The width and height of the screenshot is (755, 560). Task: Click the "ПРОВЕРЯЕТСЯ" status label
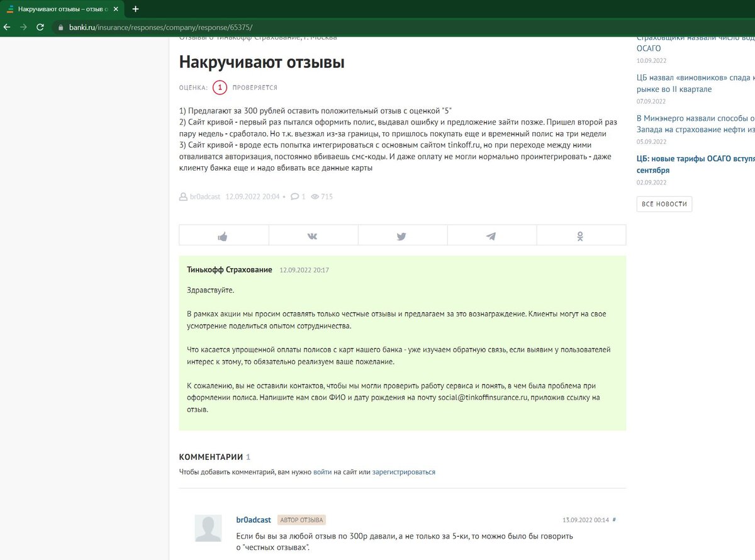coord(255,88)
